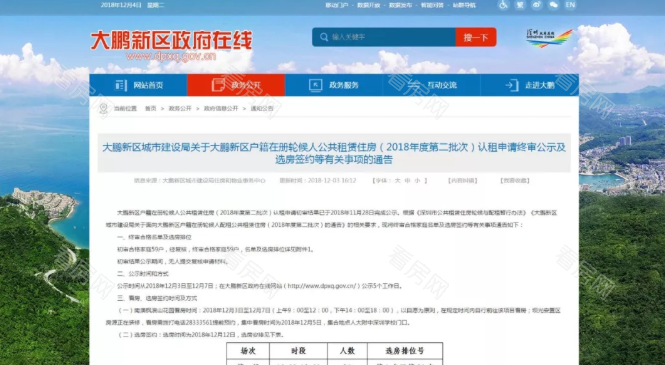The width and height of the screenshot is (665, 365).
Task: Click the 场次 table header cell
Action: [x=248, y=351]
